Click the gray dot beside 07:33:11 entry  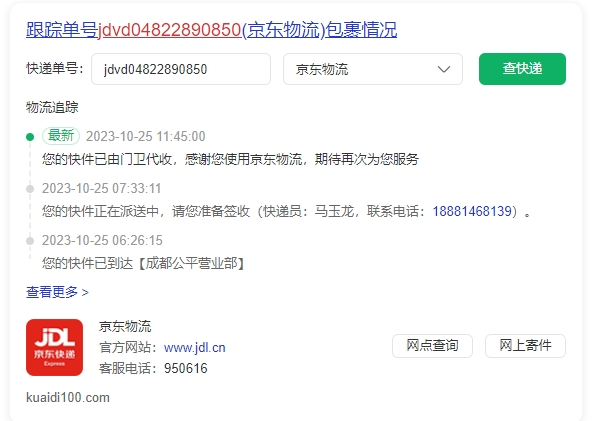click(x=30, y=189)
